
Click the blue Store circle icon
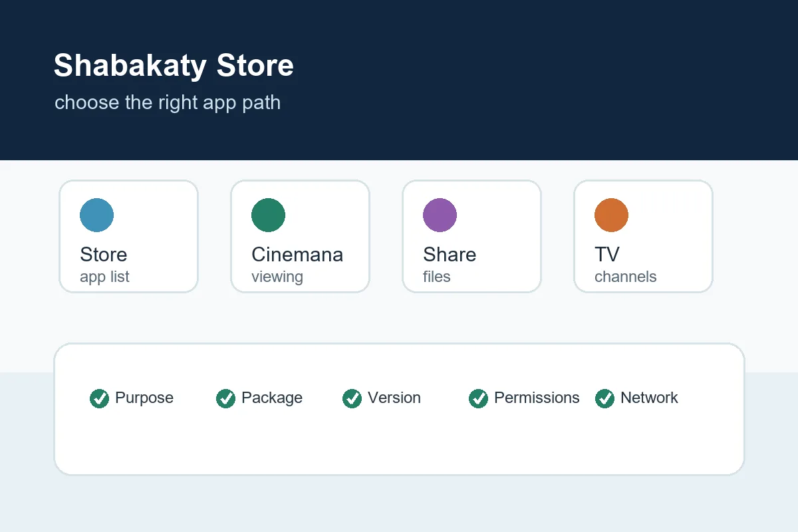pos(97,215)
